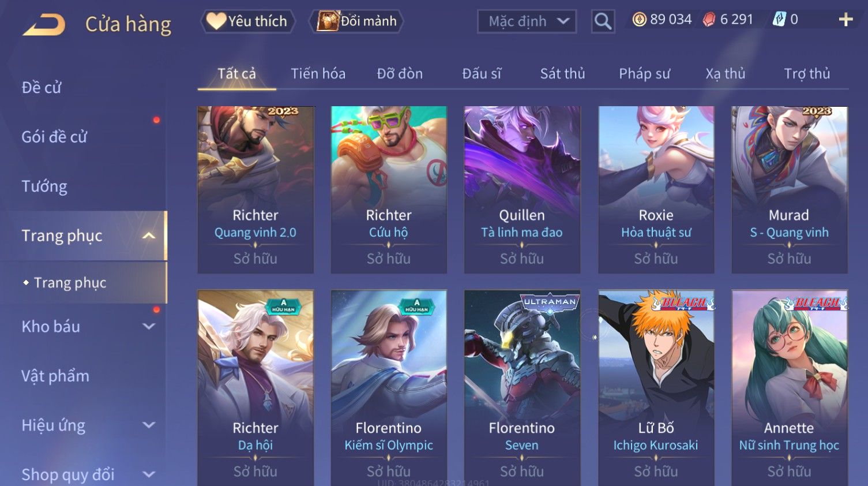Screen dimensions: 868x486
Task: Select the Tiến hóa tab
Action: 318,73
